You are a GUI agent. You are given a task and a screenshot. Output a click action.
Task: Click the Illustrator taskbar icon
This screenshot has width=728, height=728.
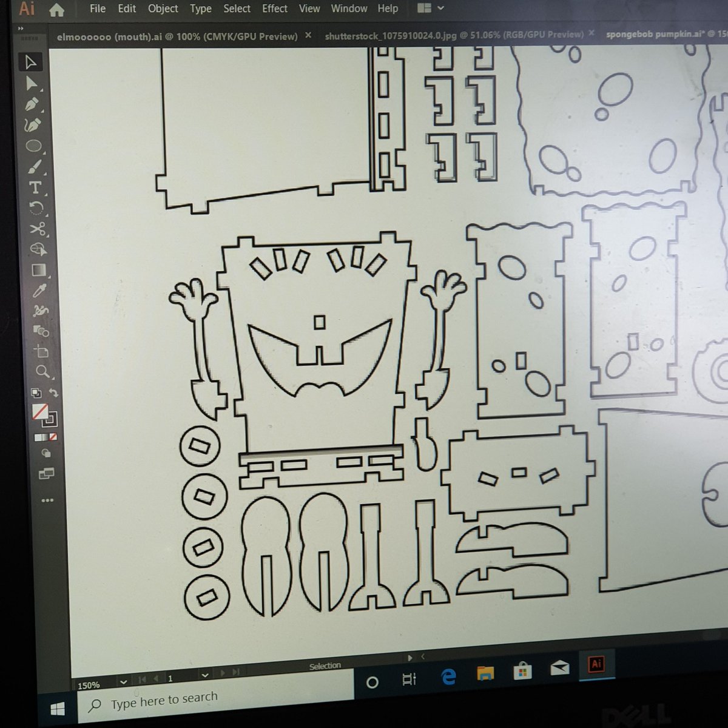tap(596, 664)
